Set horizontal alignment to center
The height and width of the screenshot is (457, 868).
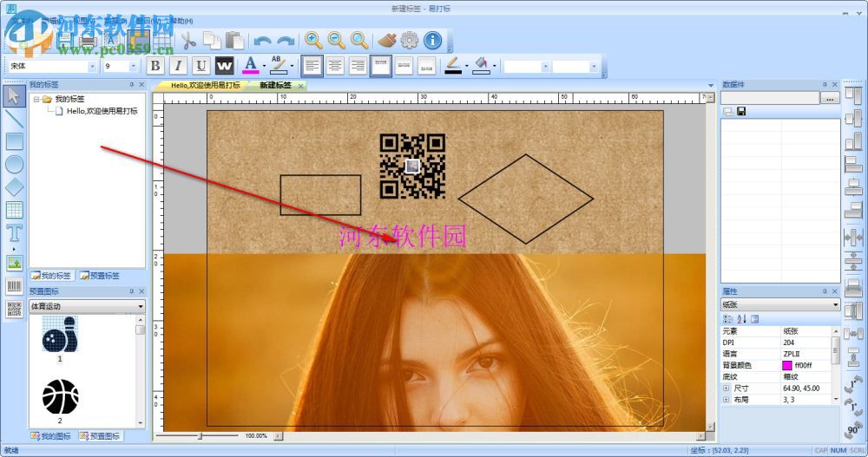pyautogui.click(x=335, y=66)
